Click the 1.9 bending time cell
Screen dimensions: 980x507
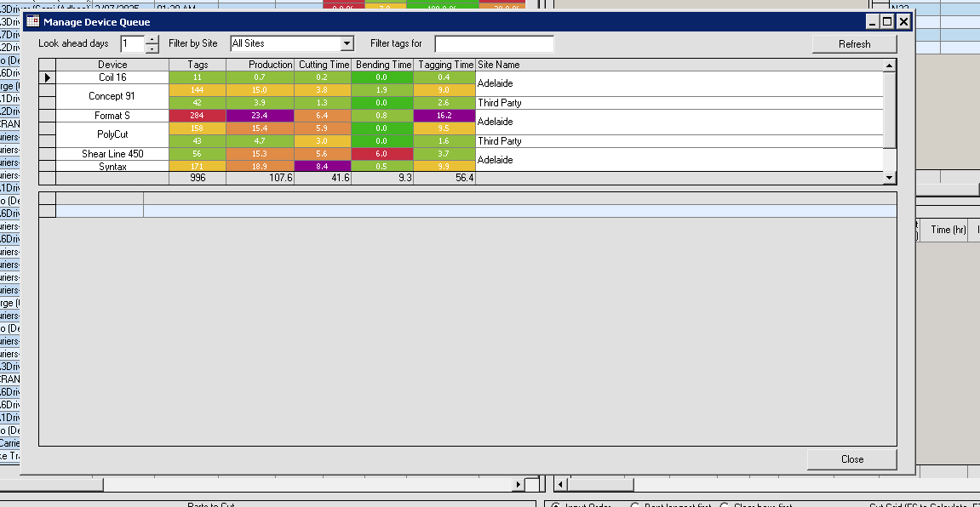(382, 90)
